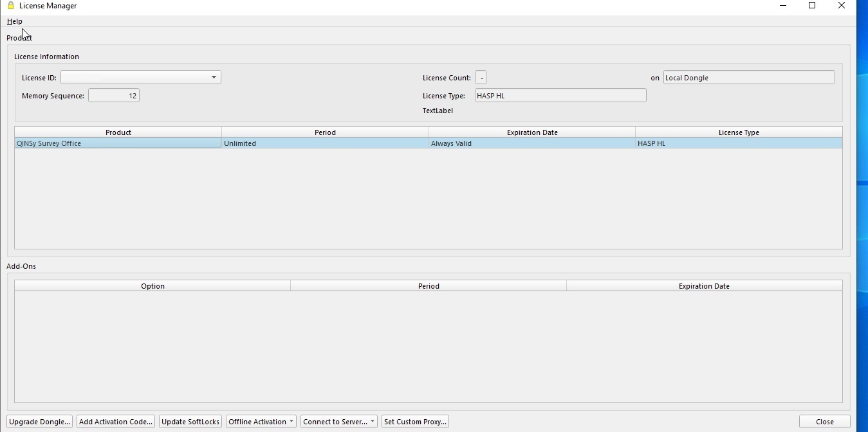Expand the Connect to Server dropdown
The width and height of the screenshot is (868, 432).
[x=338, y=422]
